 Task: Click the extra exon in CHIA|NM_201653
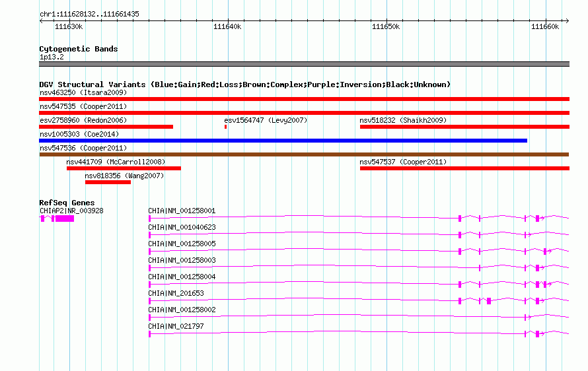click(x=489, y=301)
